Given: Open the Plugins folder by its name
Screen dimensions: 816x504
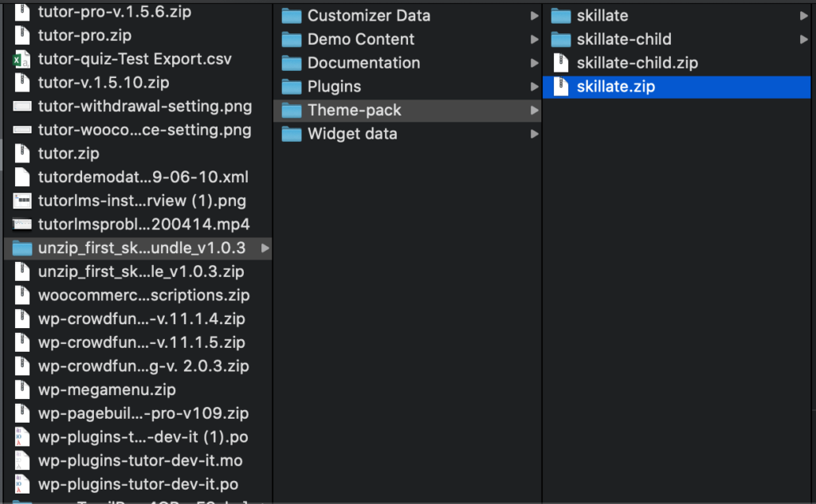Looking at the screenshot, I should 334,86.
